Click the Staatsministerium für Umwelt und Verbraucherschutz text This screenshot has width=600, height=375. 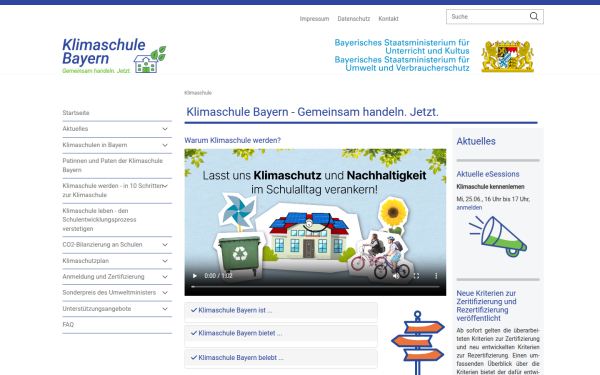pyautogui.click(x=402, y=64)
